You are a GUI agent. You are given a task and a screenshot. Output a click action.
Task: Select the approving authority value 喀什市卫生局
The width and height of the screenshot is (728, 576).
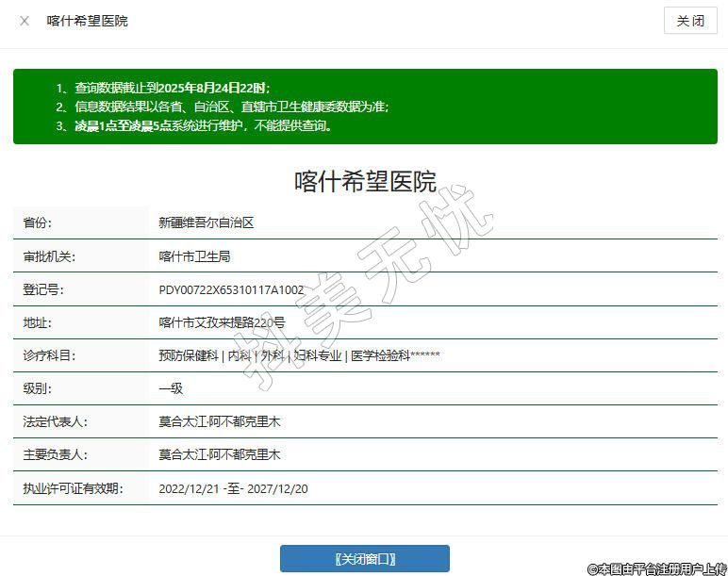click(194, 256)
